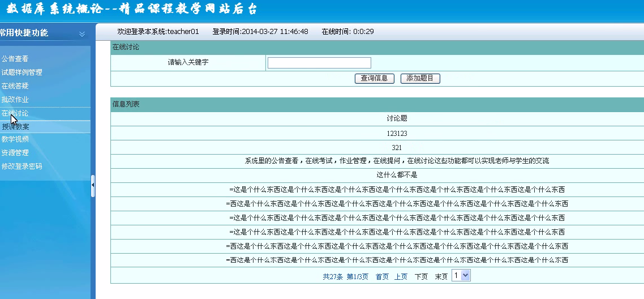Open 授课教案 menu item
Screen dimensions: 644x299
16,126
